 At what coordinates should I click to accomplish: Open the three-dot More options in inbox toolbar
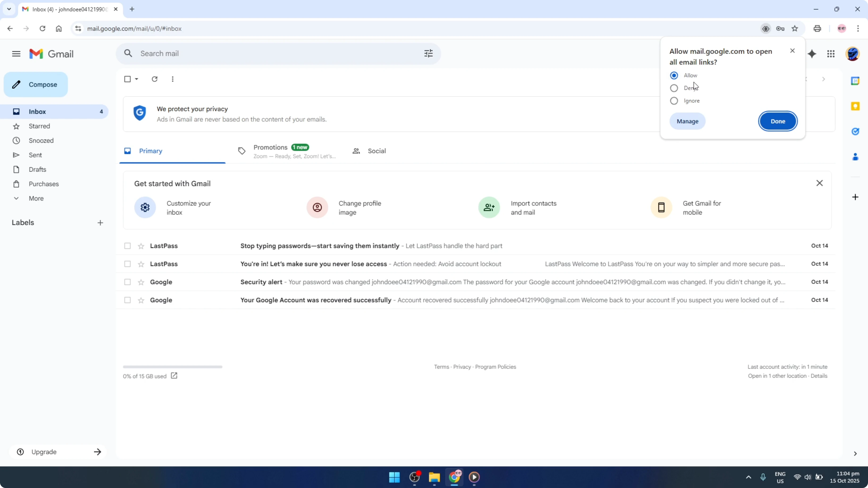click(172, 79)
